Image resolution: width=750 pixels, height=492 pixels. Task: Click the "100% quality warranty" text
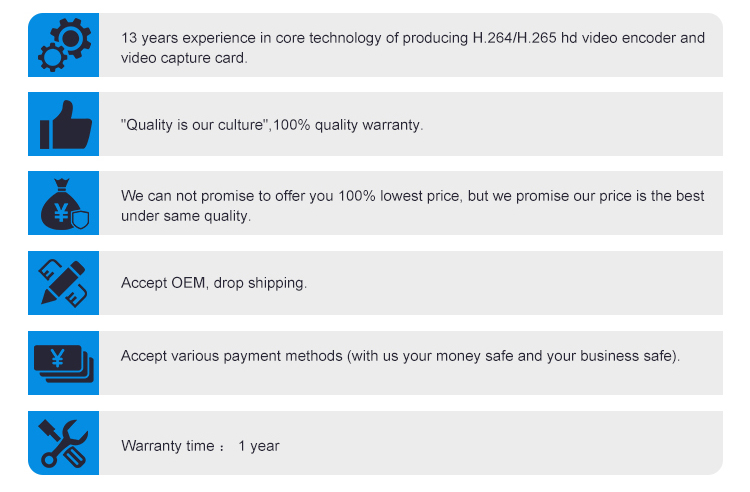click(348, 126)
